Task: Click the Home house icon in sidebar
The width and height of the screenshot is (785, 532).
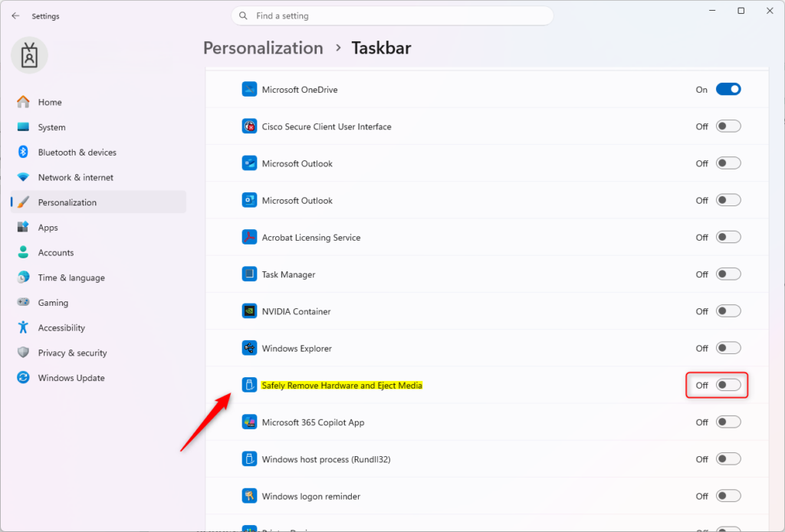Action: (23, 102)
